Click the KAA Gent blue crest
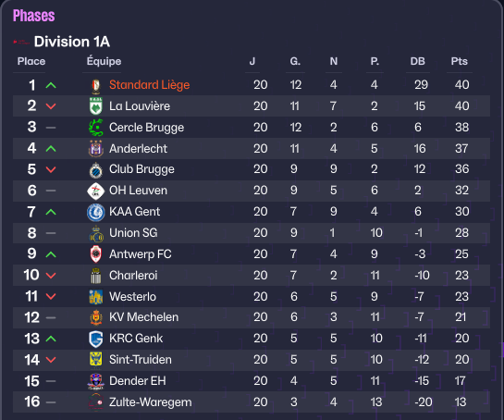This screenshot has height=420, width=504. [96, 212]
